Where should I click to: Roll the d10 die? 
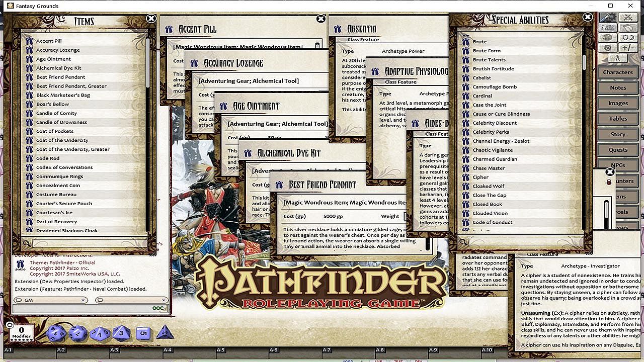click(100, 333)
